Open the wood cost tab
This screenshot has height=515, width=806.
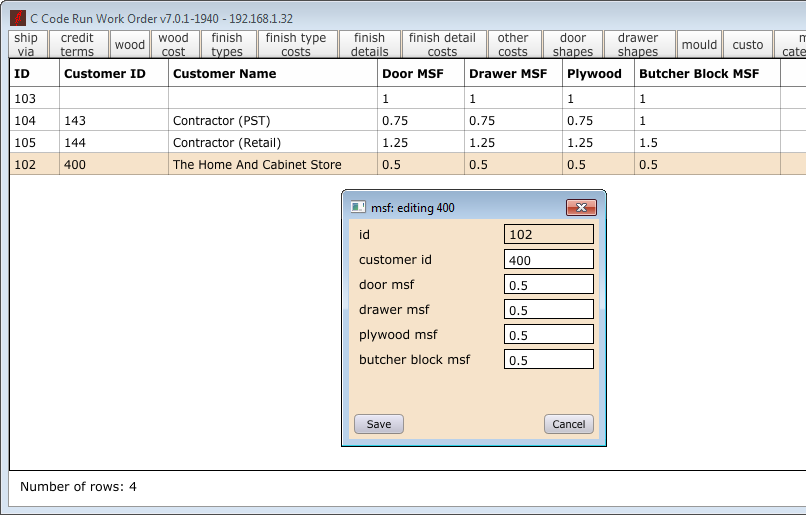click(173, 45)
